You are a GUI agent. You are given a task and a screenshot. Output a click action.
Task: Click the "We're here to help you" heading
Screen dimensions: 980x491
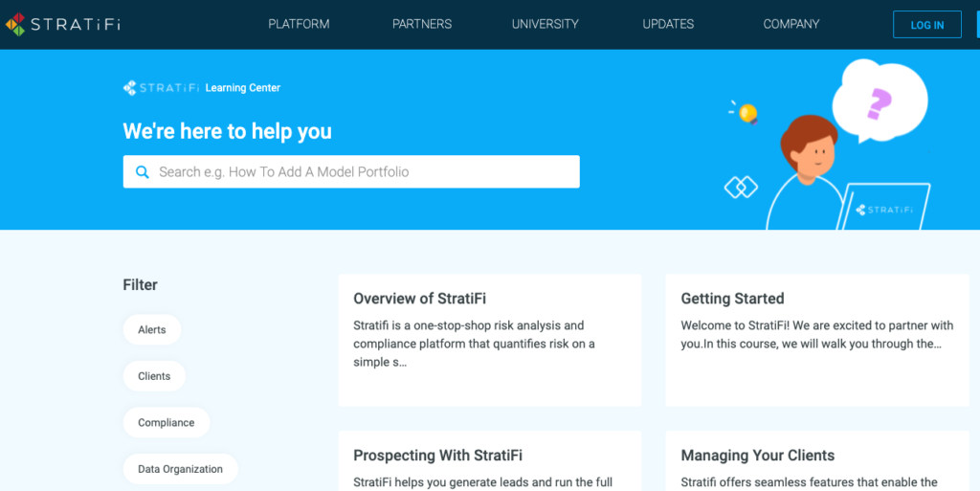pyautogui.click(x=228, y=131)
